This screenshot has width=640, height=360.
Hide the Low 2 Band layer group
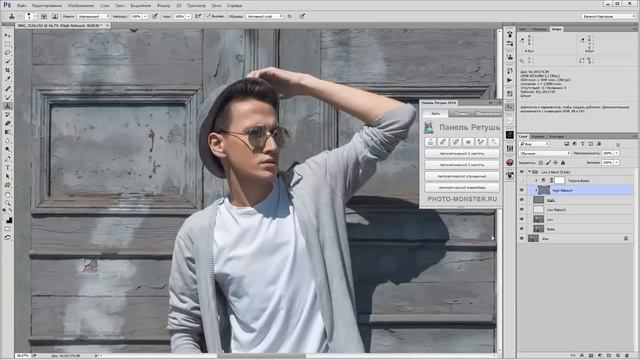(x=521, y=172)
